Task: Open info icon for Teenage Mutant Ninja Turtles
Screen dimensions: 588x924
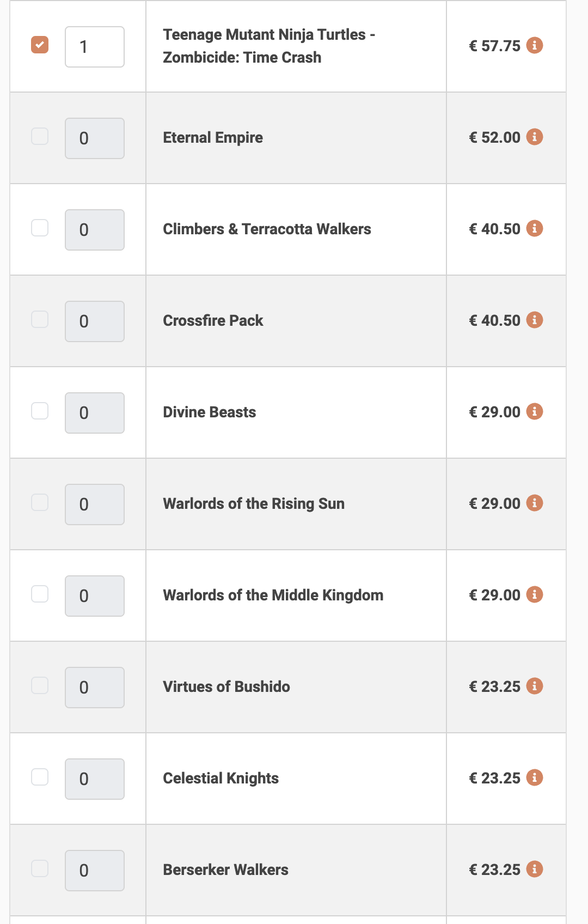Action: point(535,45)
